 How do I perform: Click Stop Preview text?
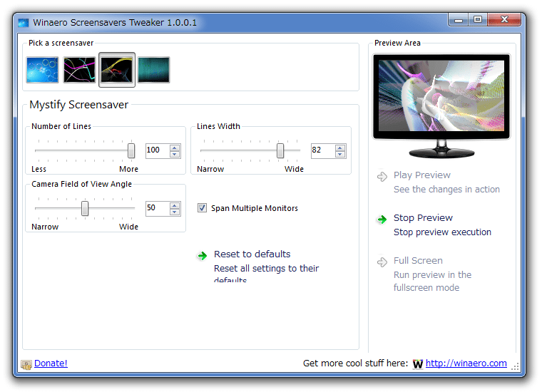423,218
